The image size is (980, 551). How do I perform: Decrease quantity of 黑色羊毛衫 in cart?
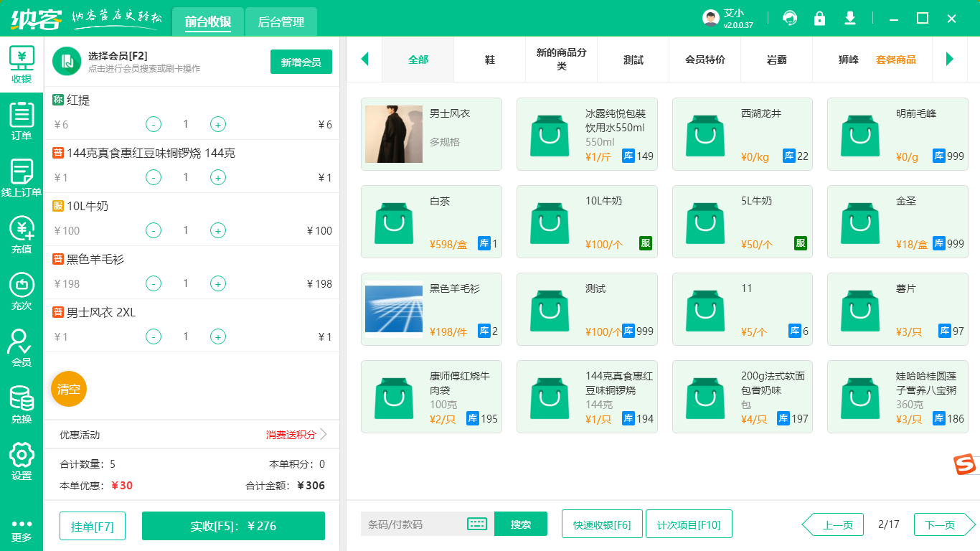coord(154,283)
